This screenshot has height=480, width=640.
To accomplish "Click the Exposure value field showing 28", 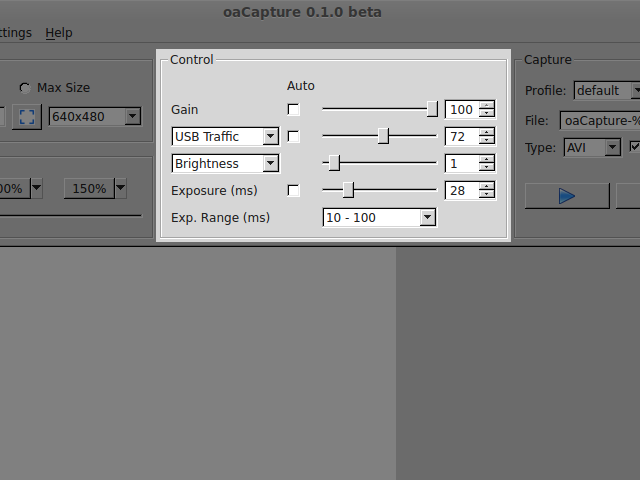I will (462, 191).
